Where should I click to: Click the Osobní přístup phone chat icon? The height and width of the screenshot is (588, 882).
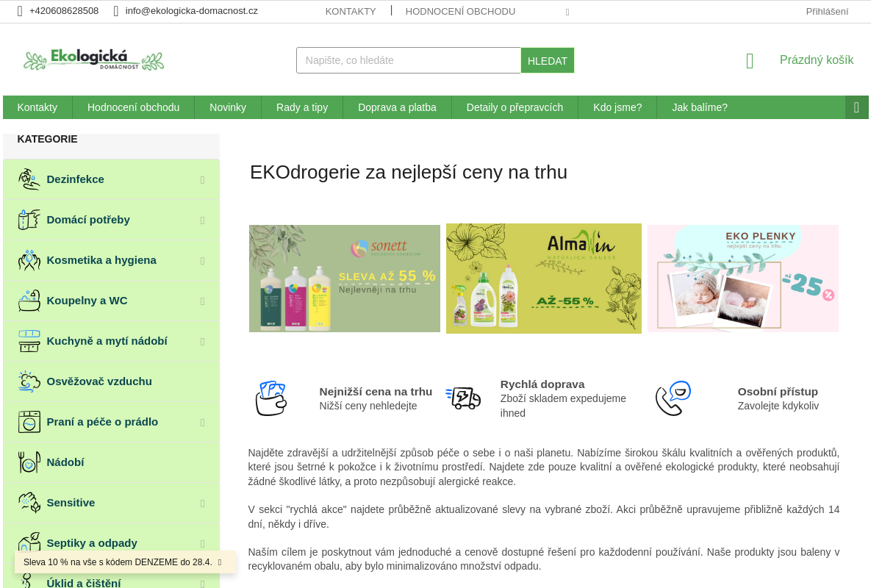click(673, 398)
